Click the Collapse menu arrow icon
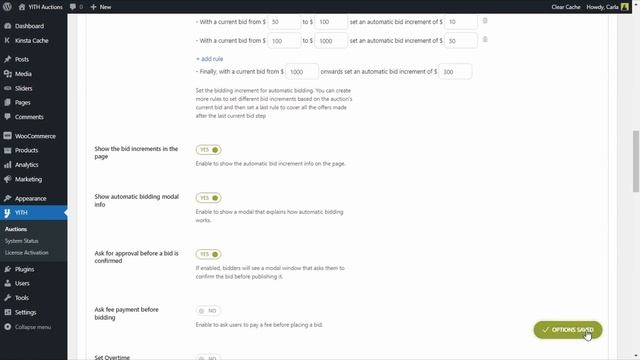 point(7,327)
